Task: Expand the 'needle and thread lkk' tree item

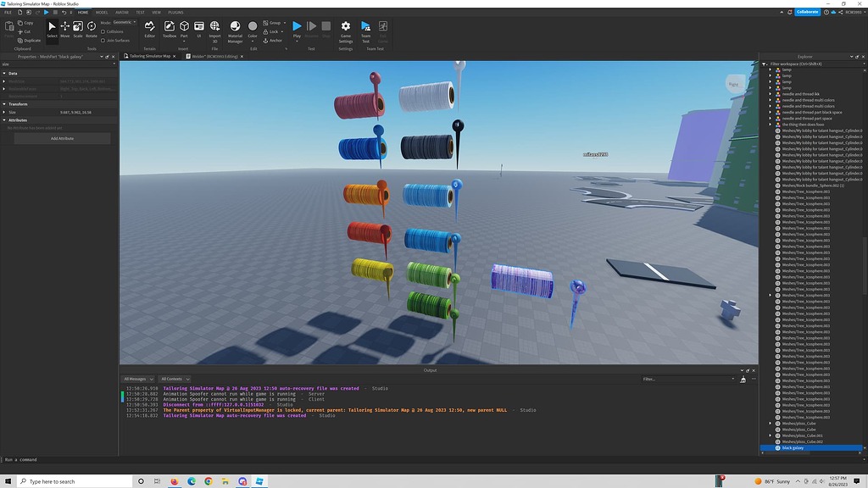Action: [770, 94]
